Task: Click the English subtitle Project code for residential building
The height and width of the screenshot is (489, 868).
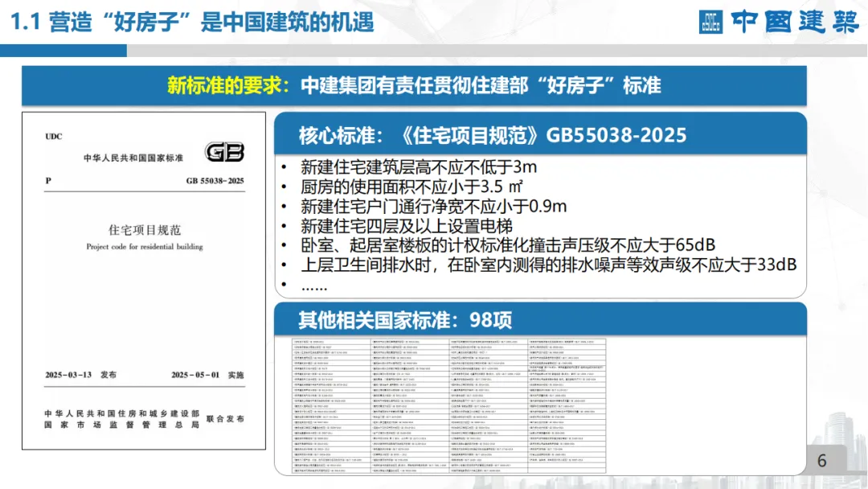Action: 145,247
